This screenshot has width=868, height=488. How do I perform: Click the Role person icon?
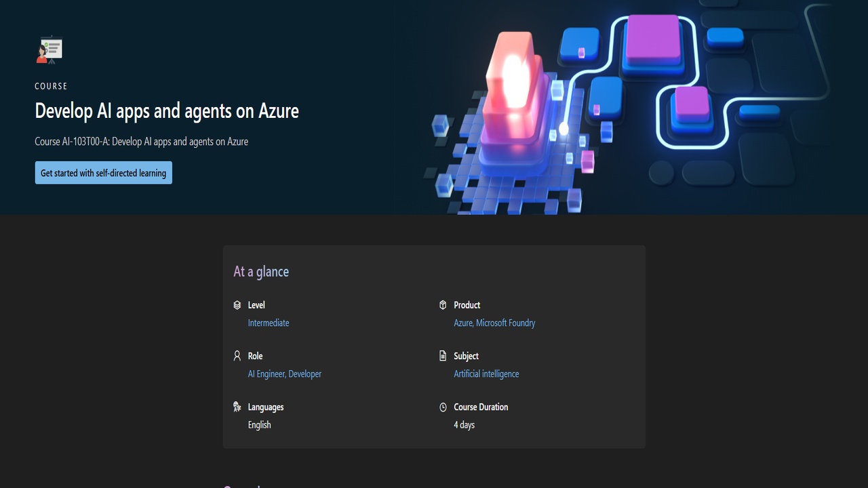click(x=237, y=356)
